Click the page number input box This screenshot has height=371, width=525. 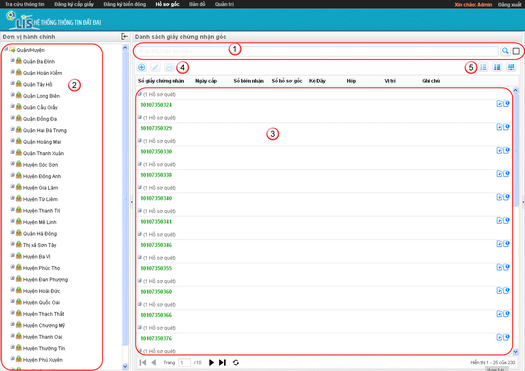[184, 362]
